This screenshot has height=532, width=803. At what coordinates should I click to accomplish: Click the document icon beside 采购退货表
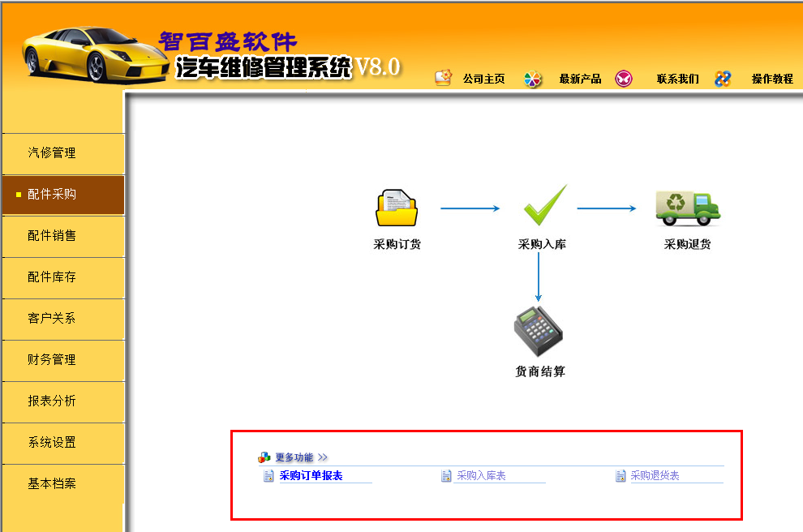620,476
